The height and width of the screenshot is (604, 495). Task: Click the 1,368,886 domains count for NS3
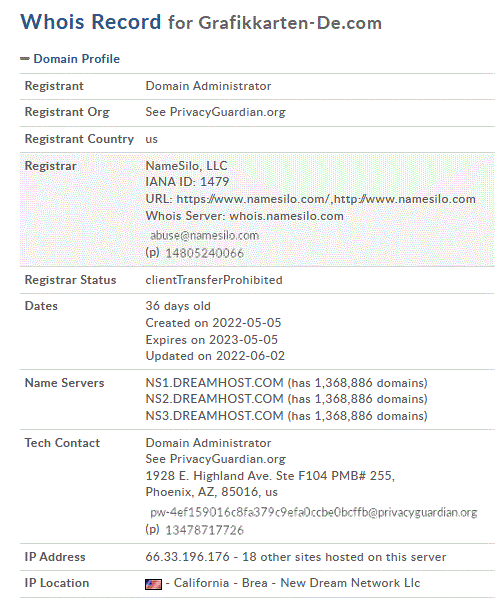[359, 416]
